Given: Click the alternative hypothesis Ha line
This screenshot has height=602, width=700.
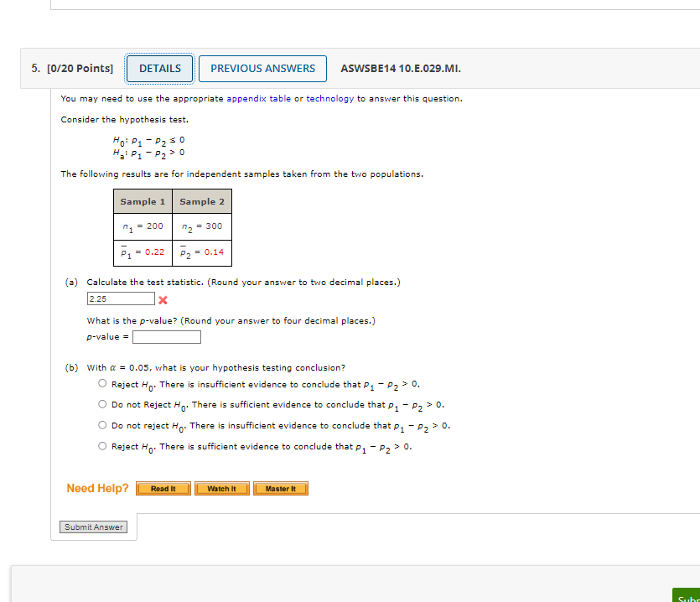Looking at the screenshot, I should (x=148, y=153).
